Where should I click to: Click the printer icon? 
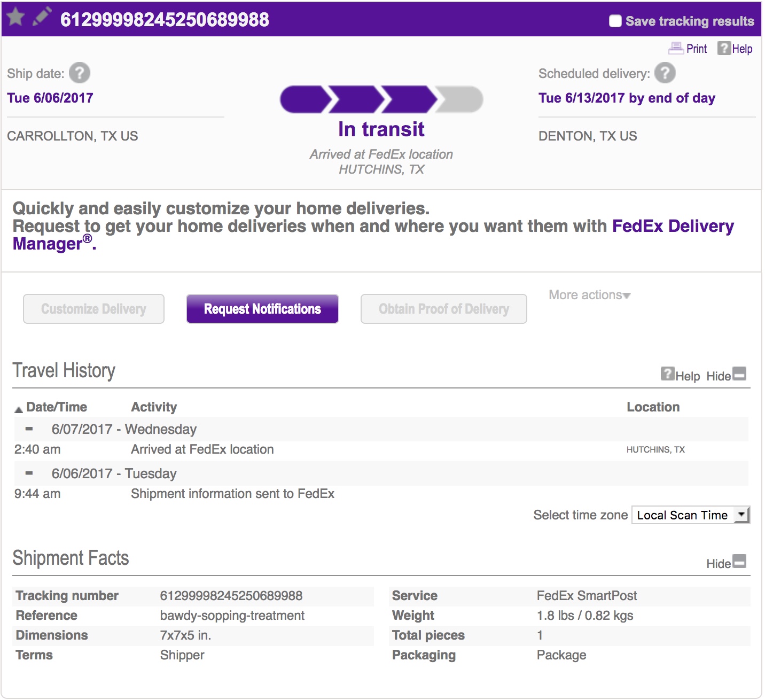click(x=676, y=48)
